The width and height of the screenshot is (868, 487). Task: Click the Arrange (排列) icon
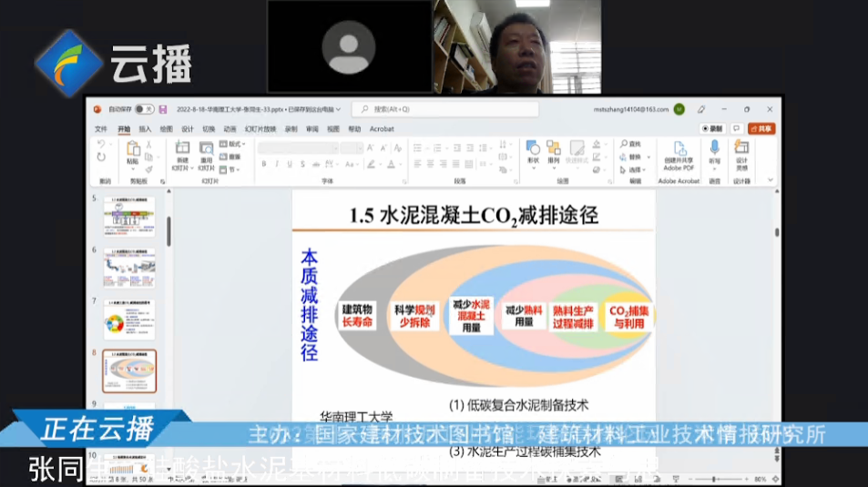554,148
